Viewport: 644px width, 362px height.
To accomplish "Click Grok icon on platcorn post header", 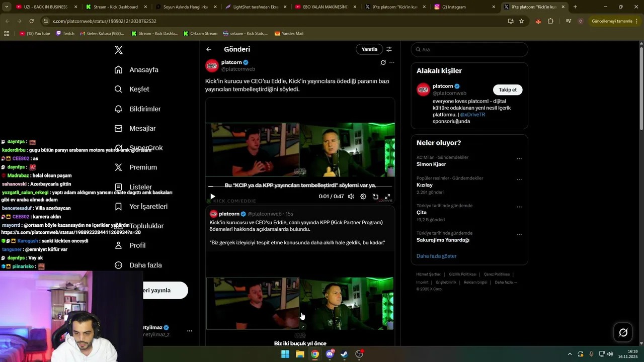I will tap(383, 62).
